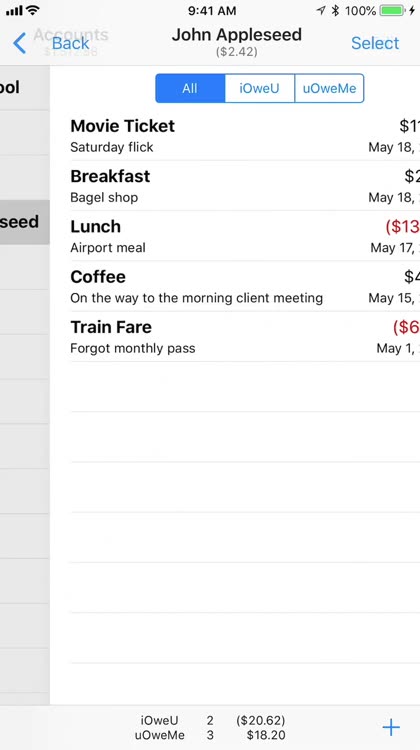Open the Coffee transaction entry

click(245, 286)
